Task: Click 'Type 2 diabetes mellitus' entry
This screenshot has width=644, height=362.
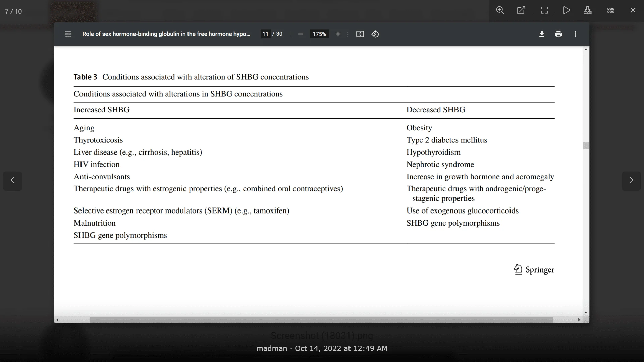Action: (447, 140)
